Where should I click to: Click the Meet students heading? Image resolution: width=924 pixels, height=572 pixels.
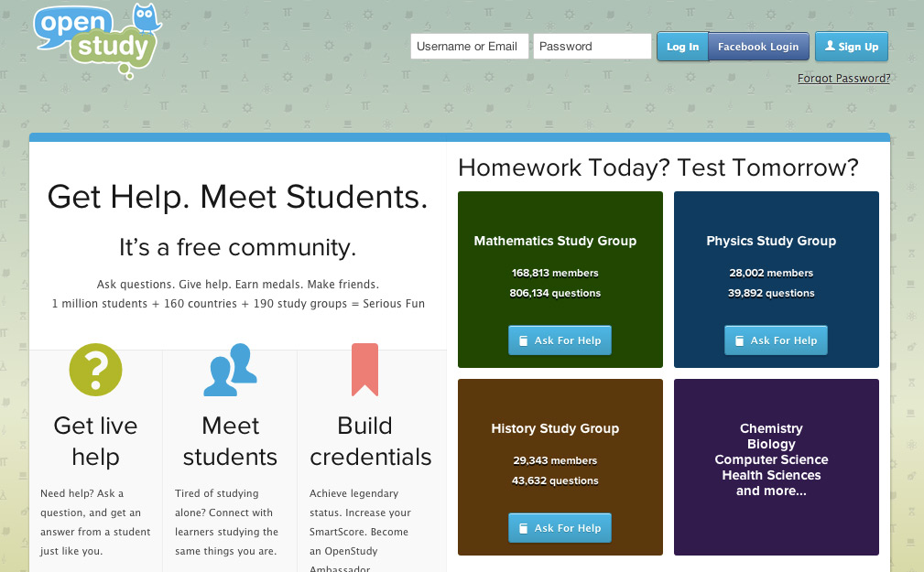[230, 441]
